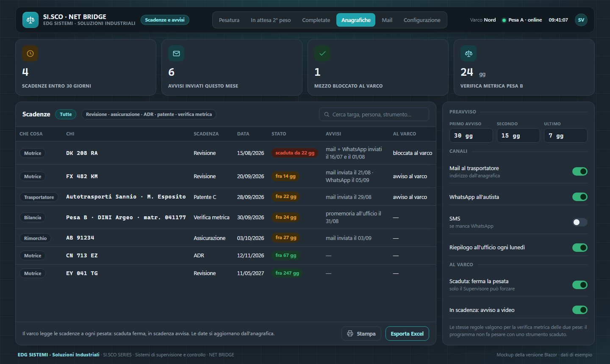Click the scale icon on Pesa B card
The height and width of the screenshot is (364, 610).
tap(469, 54)
